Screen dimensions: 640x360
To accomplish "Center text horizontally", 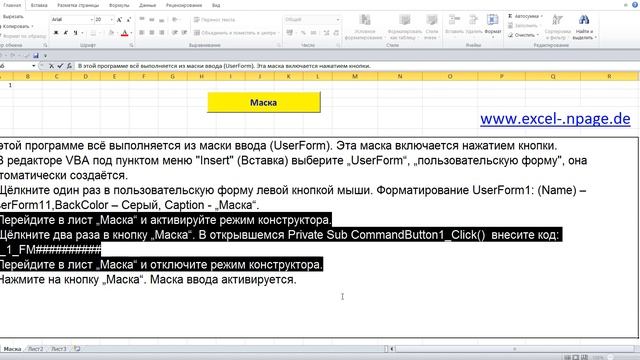I will pos(152,33).
